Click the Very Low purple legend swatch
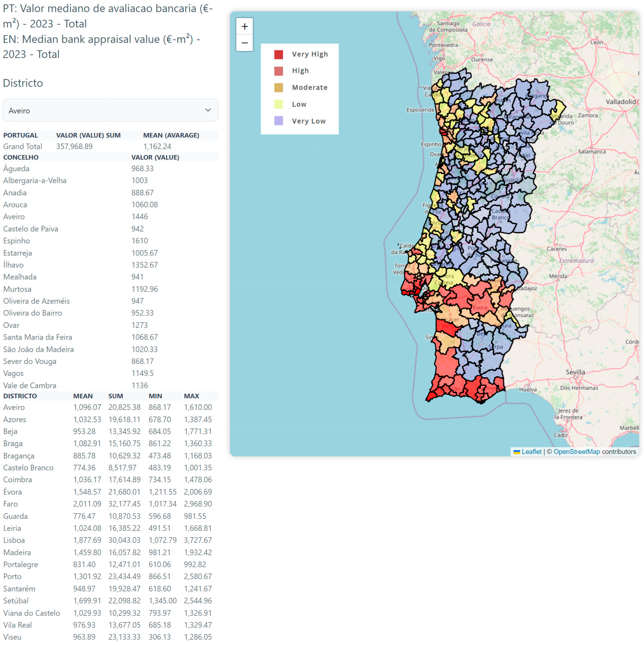The width and height of the screenshot is (644, 645). (x=278, y=121)
